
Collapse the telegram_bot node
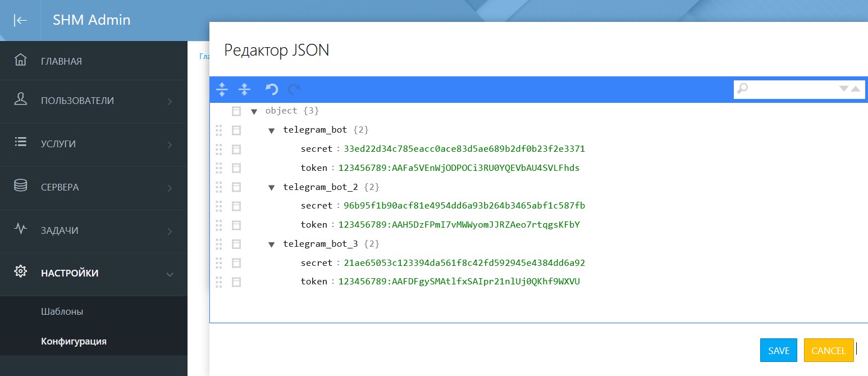click(272, 130)
